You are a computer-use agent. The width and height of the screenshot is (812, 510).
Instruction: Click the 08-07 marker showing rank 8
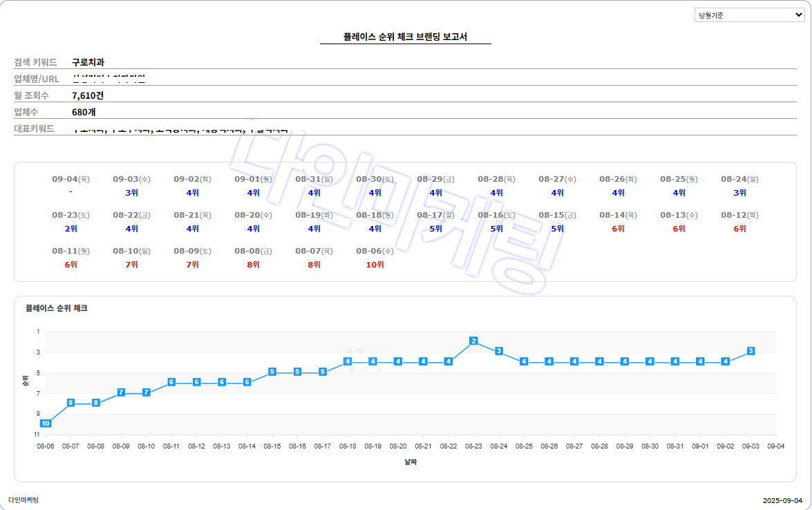click(x=70, y=403)
